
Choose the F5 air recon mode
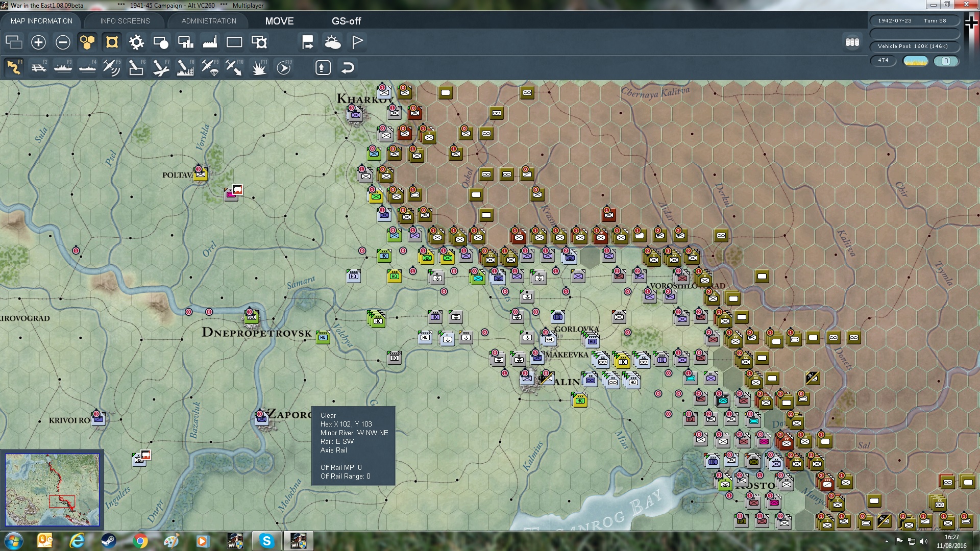[111, 67]
